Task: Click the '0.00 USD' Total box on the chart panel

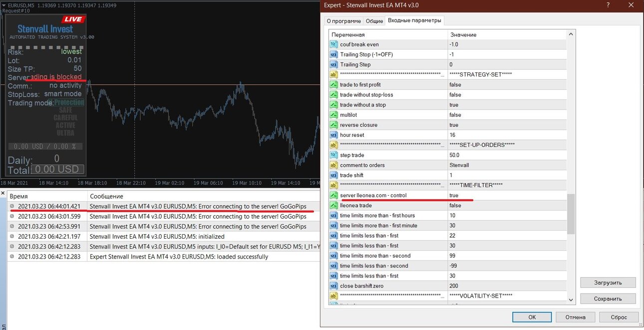Action: pos(58,169)
